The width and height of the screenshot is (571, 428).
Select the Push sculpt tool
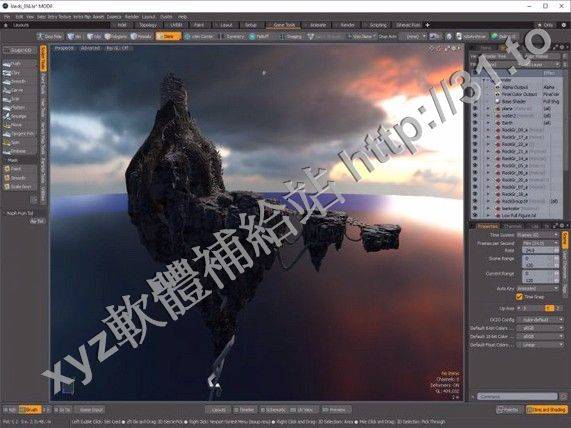pyautogui.click(x=19, y=64)
